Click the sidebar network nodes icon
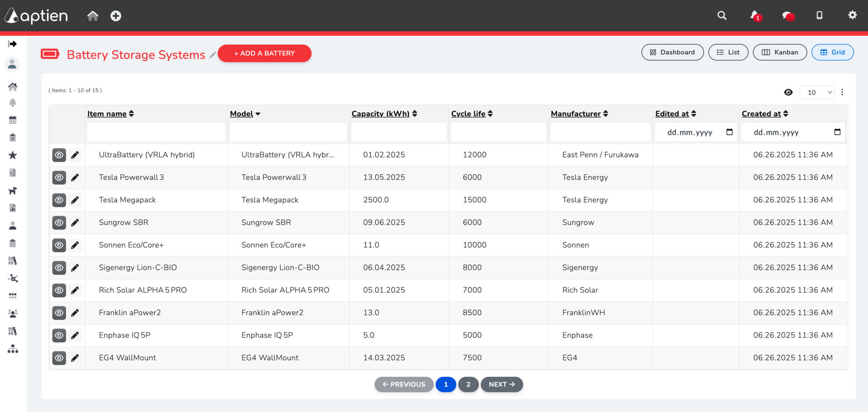 click(x=13, y=278)
